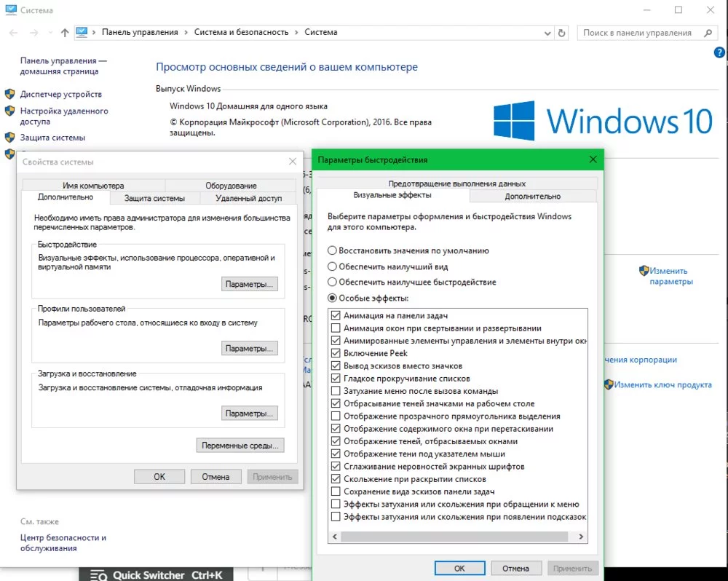Toggle Отбрасывание теней значками на рабочем столе
728x581 pixels.
click(x=336, y=403)
